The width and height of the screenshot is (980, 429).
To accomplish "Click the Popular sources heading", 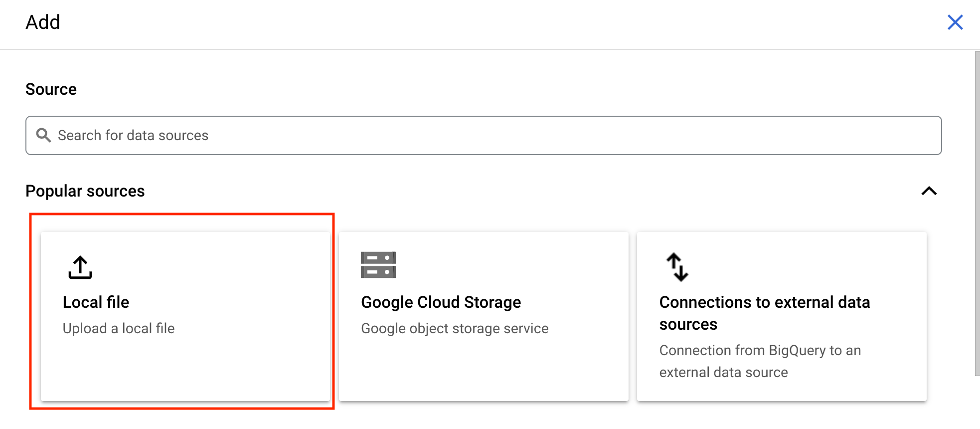I will point(85,191).
